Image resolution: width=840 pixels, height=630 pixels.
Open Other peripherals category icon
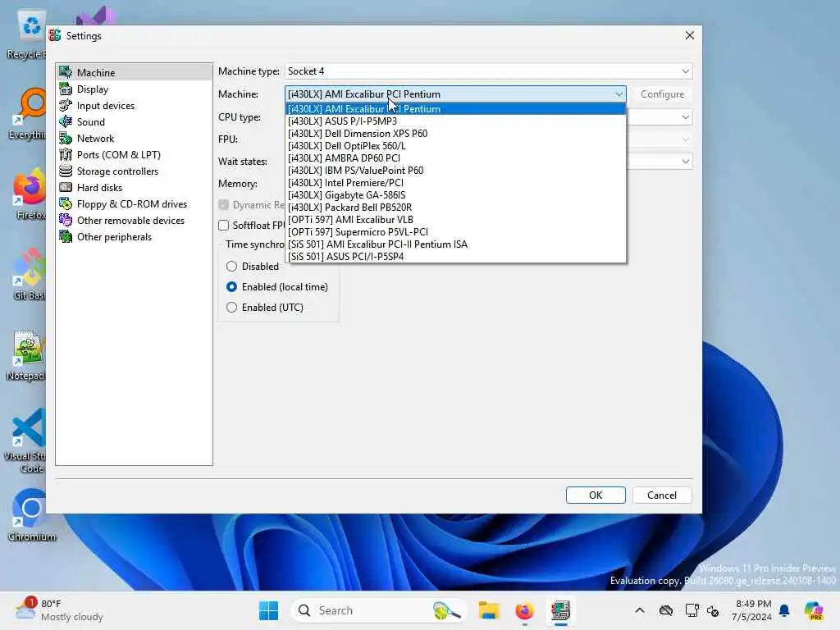click(x=66, y=237)
